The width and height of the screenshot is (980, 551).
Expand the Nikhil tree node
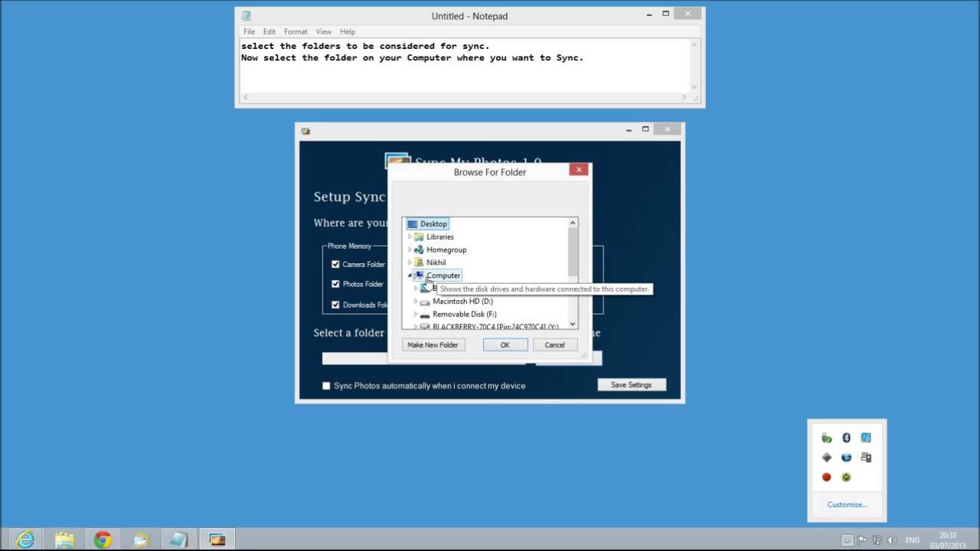[410, 262]
